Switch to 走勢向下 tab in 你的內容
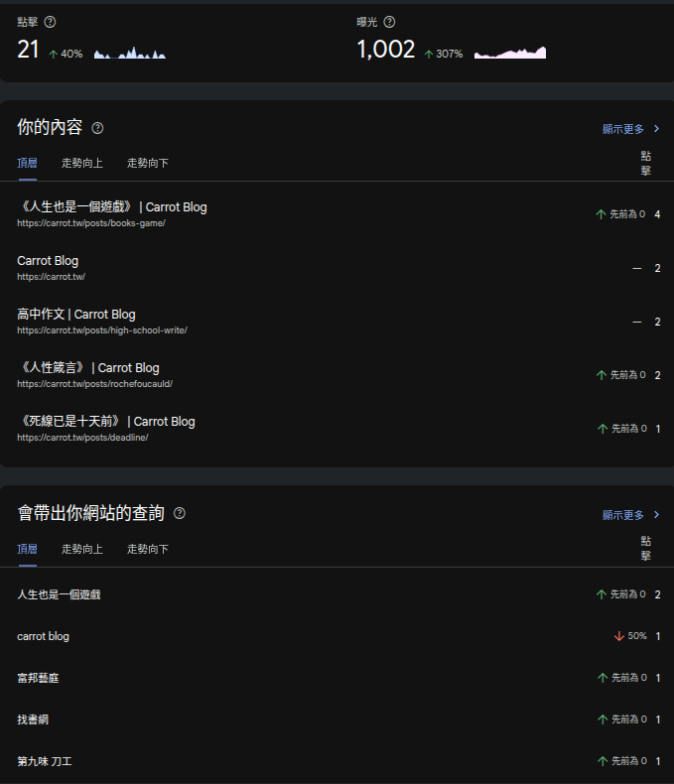The height and width of the screenshot is (784, 674). pos(148,163)
